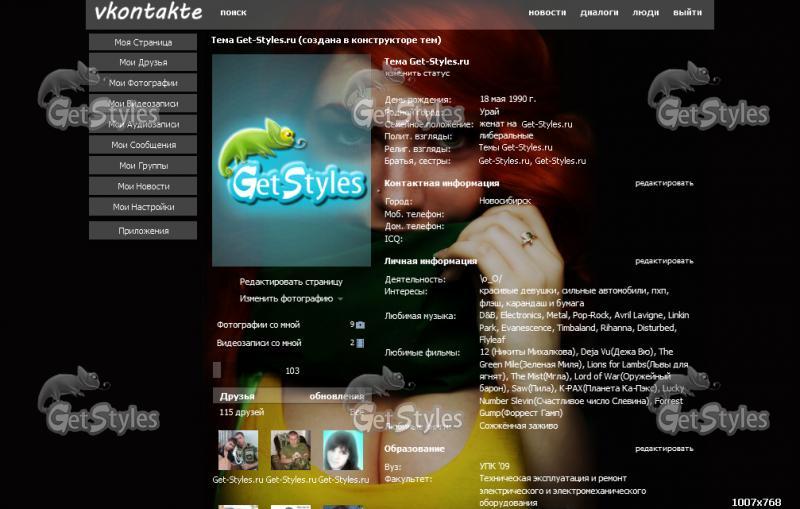This screenshot has height=509, width=800.
Task: Click Get-Styles.ru after женат на
Action: [546, 124]
